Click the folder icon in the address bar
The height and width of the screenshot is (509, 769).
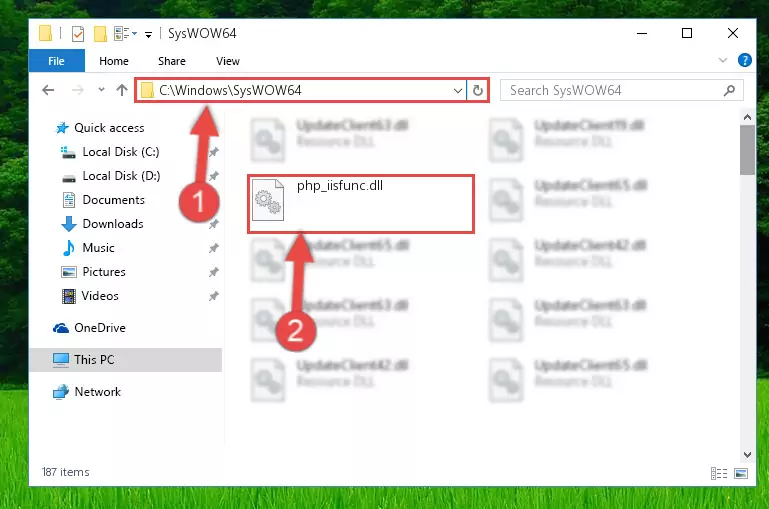[147, 90]
